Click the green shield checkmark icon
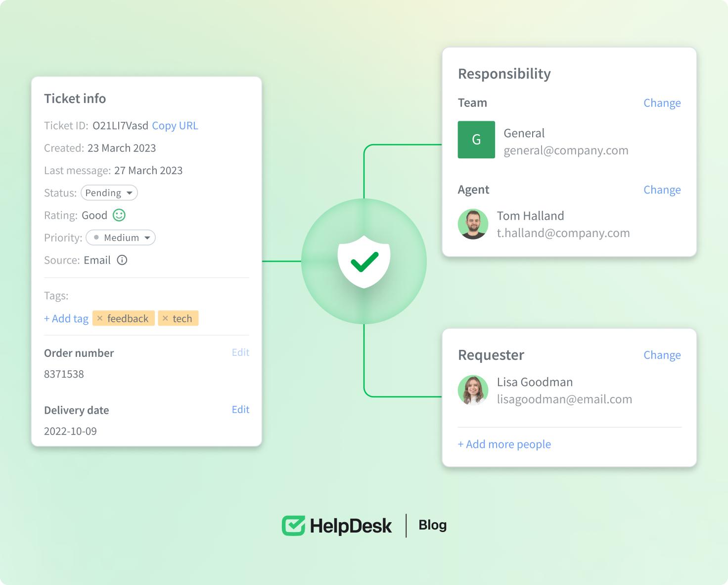 (x=364, y=262)
